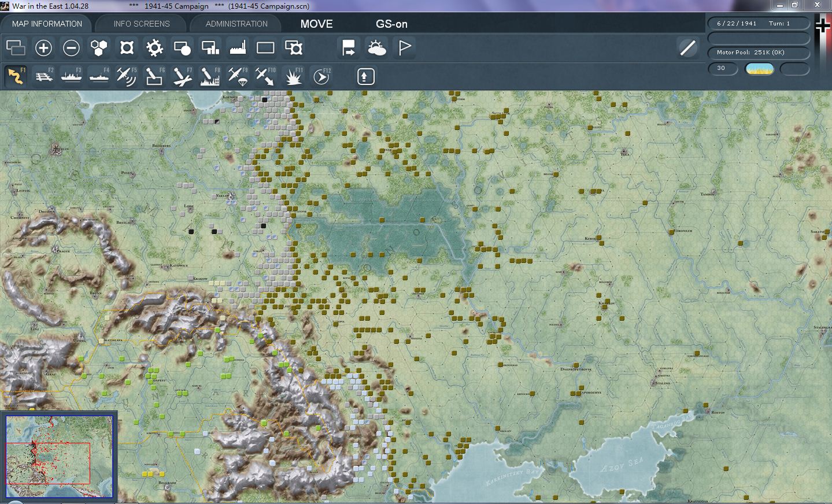Select air transport paradrop mode (F9)

[238, 76]
